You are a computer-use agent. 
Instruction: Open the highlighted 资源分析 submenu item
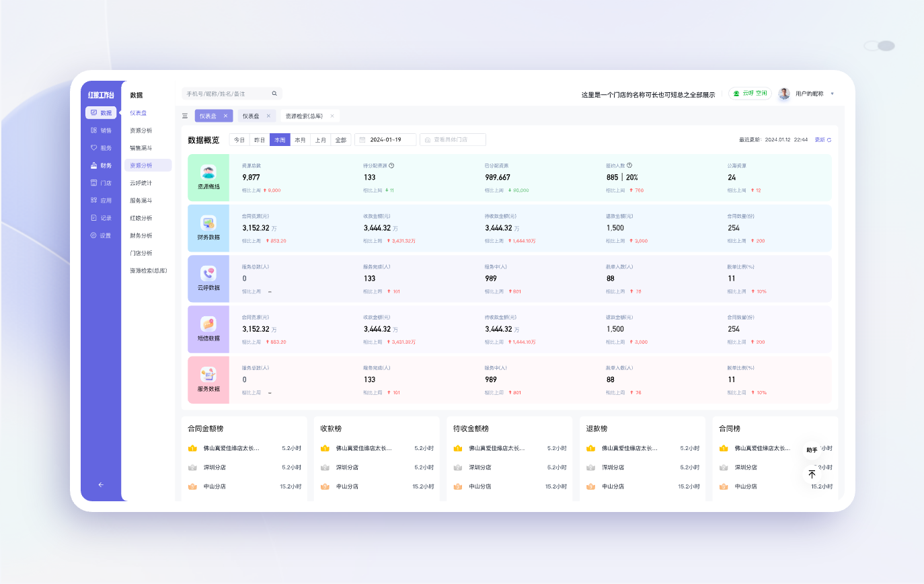[148, 165]
